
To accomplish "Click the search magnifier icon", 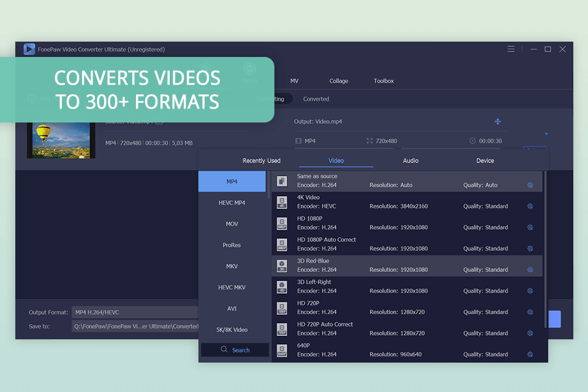I will (224, 349).
